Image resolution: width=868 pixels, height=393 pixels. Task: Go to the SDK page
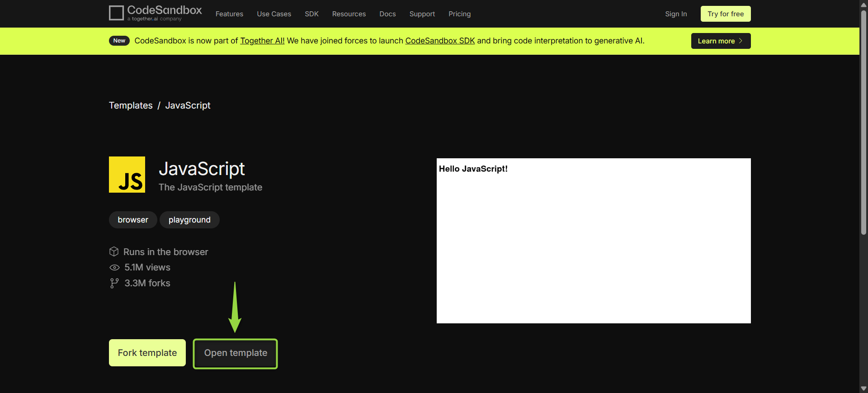[311, 14]
